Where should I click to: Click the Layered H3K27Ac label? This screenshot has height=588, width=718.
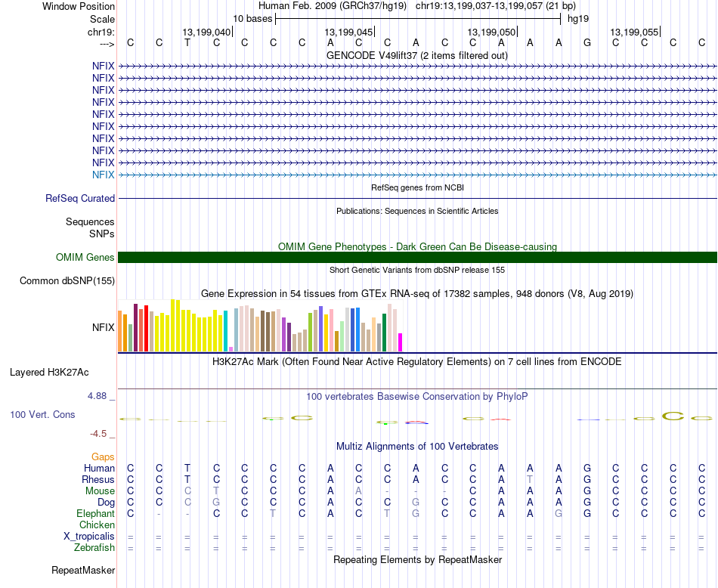pos(49,373)
